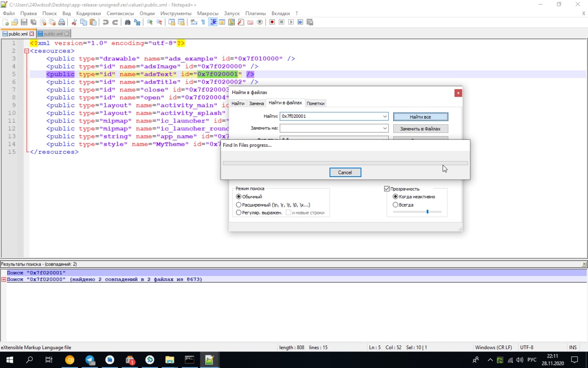Redo the edit via toolbar arrow
588x368 pixels.
tap(115, 22)
